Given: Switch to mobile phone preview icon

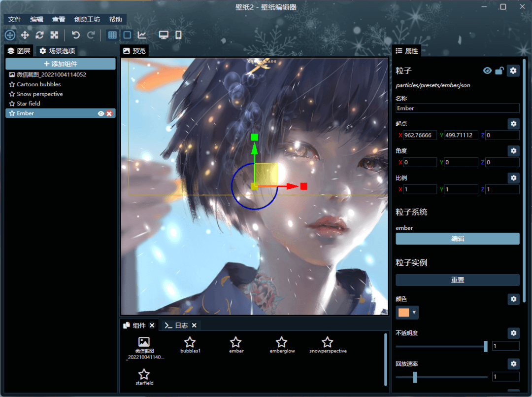Looking at the screenshot, I should pos(178,35).
